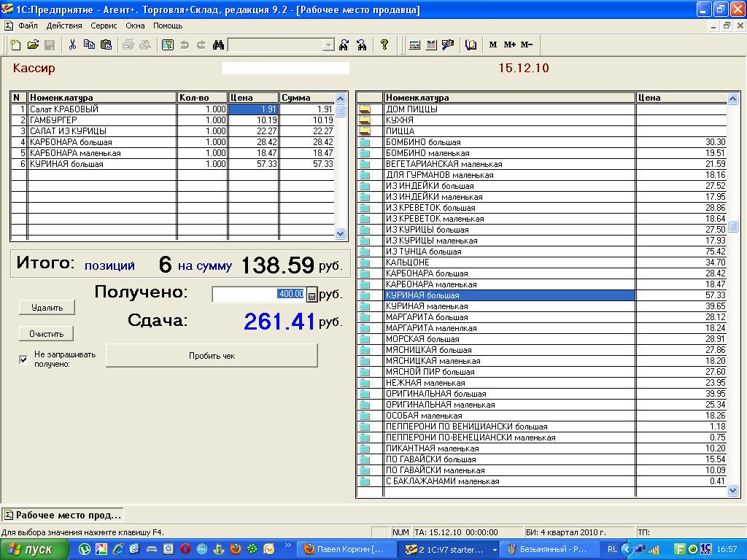
Task: Open the search text combo box dropdown
Action: tap(328, 45)
